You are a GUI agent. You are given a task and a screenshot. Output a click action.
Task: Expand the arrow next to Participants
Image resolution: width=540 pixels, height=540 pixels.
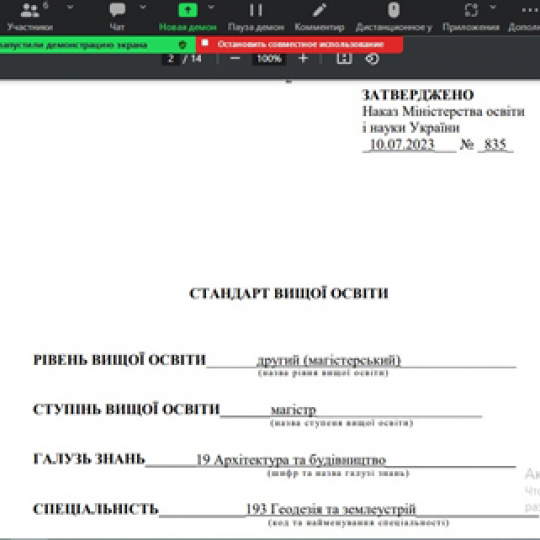point(70,7)
